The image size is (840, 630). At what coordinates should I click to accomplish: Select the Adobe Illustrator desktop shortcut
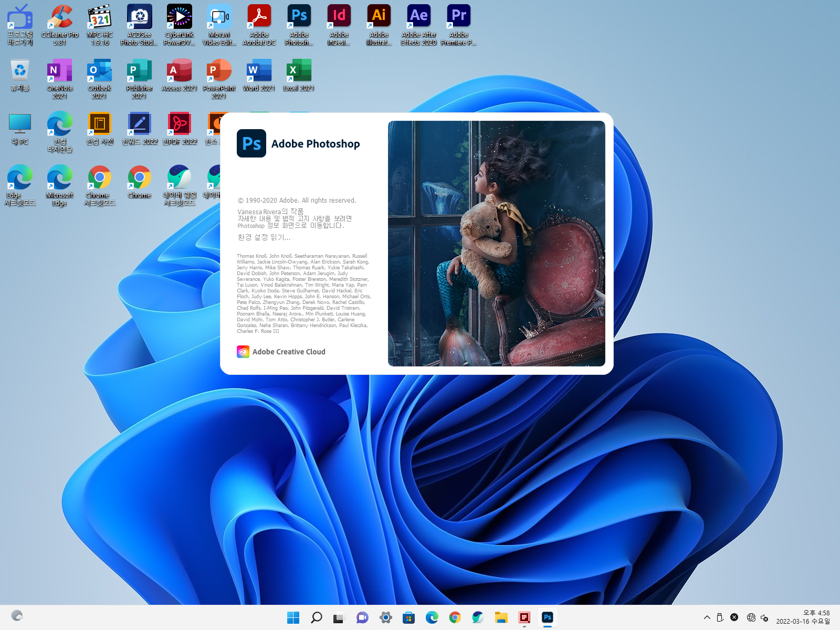click(379, 25)
